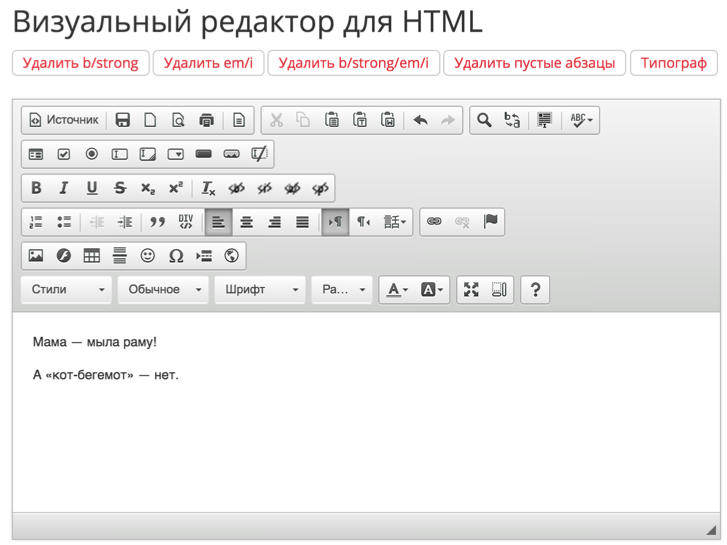Open spell check ABC dropdown
727x545 pixels.
(581, 120)
